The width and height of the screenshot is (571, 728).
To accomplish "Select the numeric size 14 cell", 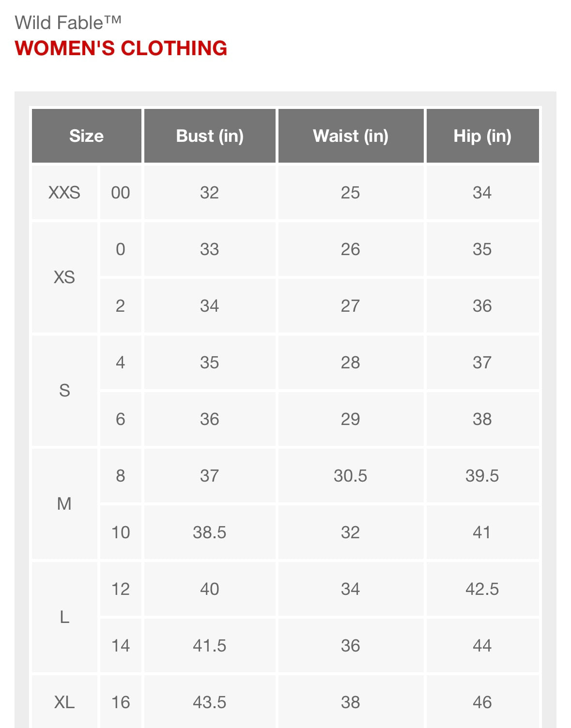I will [121, 646].
